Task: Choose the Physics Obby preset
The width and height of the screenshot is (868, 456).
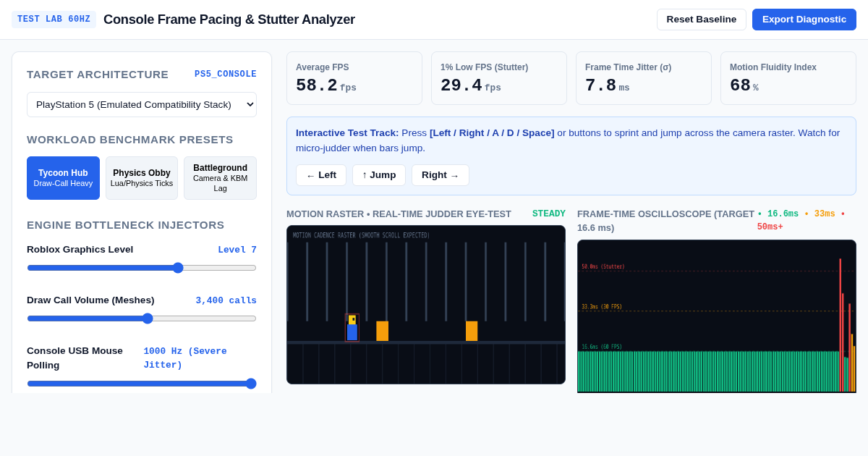Action: click(x=142, y=178)
